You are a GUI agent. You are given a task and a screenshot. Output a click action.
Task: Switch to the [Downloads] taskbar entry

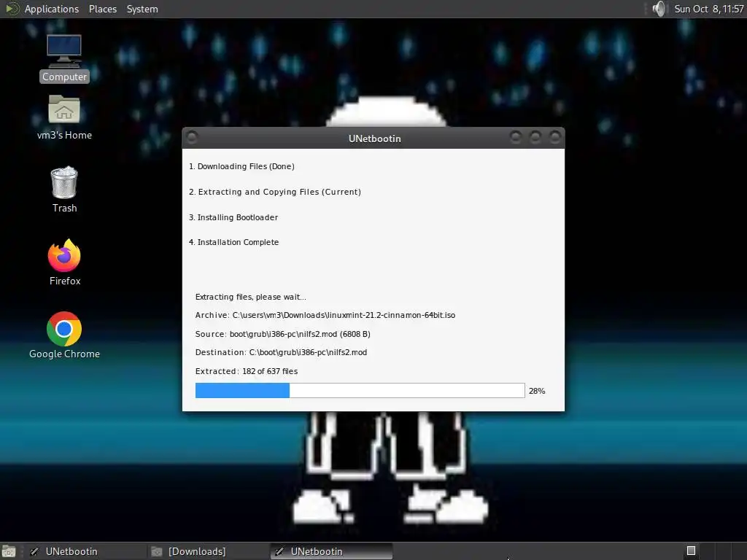click(208, 551)
